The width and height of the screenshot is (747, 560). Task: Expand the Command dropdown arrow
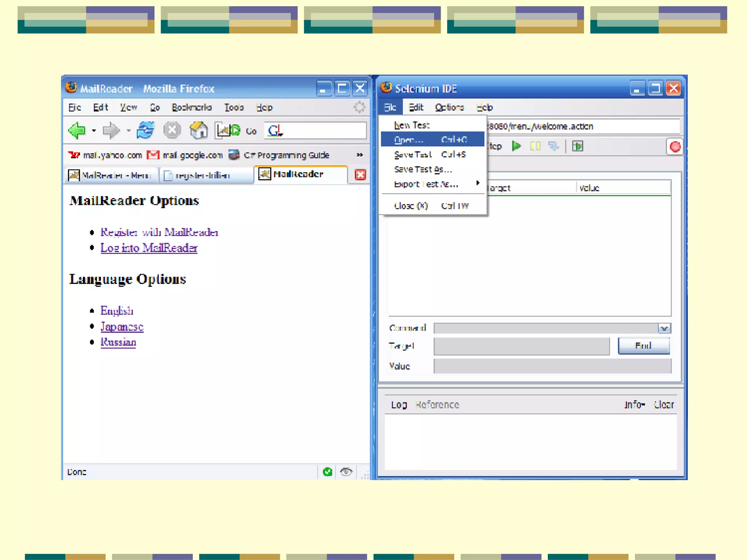click(664, 328)
